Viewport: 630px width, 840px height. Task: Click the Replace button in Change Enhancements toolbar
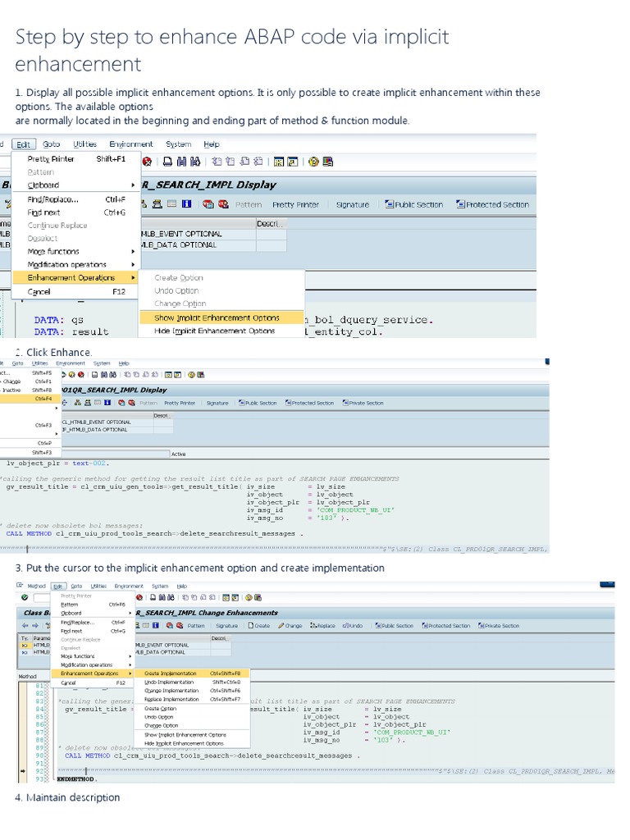click(x=322, y=625)
